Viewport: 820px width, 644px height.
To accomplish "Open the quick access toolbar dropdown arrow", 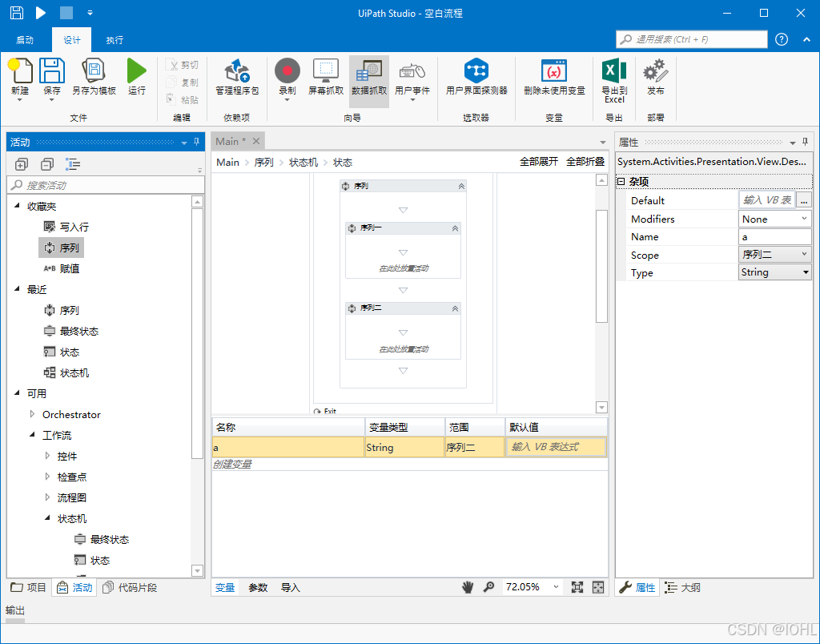I will [90, 13].
